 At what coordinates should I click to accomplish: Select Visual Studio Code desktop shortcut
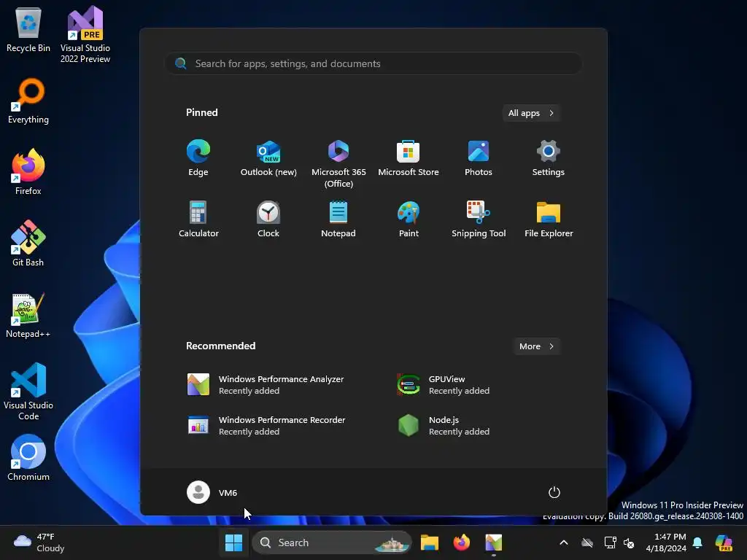28,392
